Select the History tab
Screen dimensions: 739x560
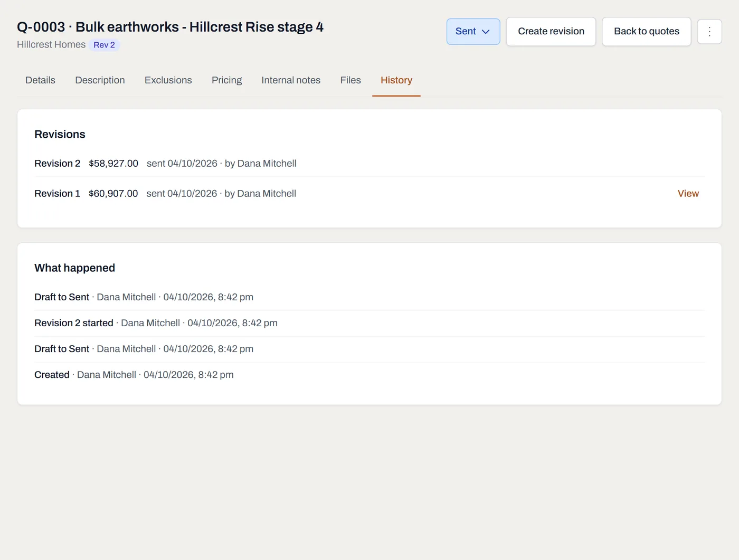(x=396, y=80)
